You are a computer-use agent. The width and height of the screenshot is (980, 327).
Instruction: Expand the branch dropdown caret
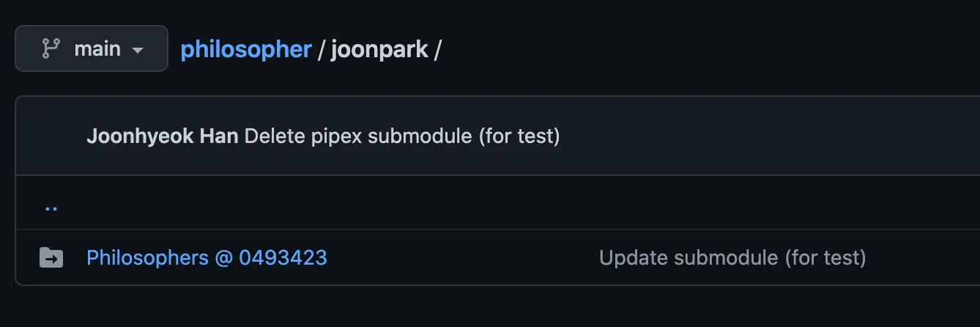click(137, 50)
